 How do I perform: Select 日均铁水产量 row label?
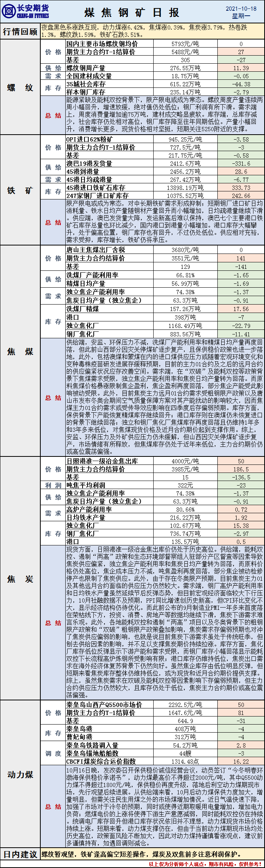coord(86,517)
